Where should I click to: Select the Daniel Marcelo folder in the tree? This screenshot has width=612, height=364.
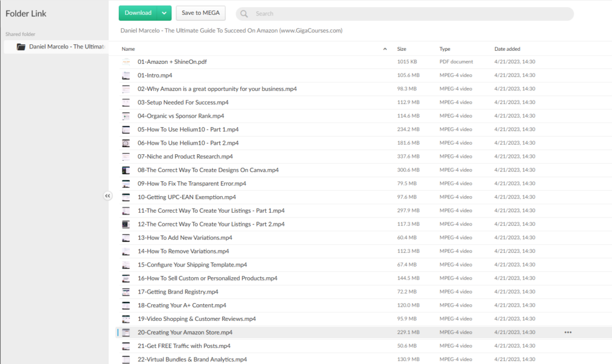click(x=67, y=47)
